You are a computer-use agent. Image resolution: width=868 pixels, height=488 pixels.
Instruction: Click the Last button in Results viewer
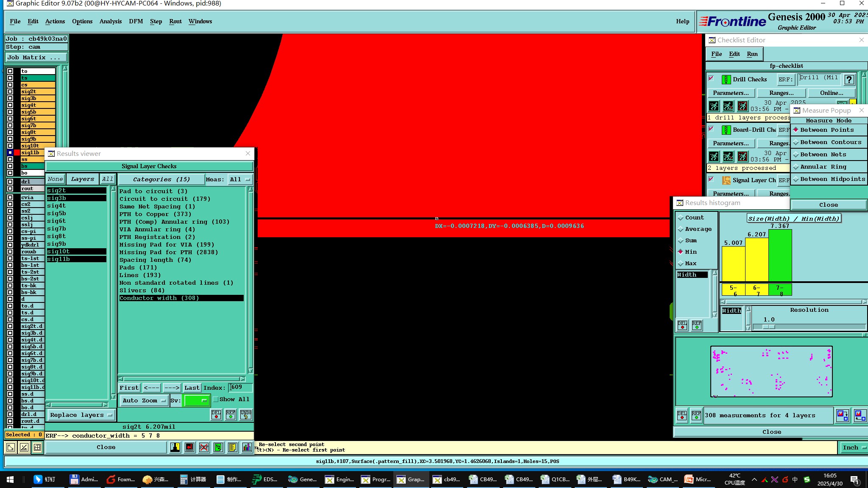192,388
